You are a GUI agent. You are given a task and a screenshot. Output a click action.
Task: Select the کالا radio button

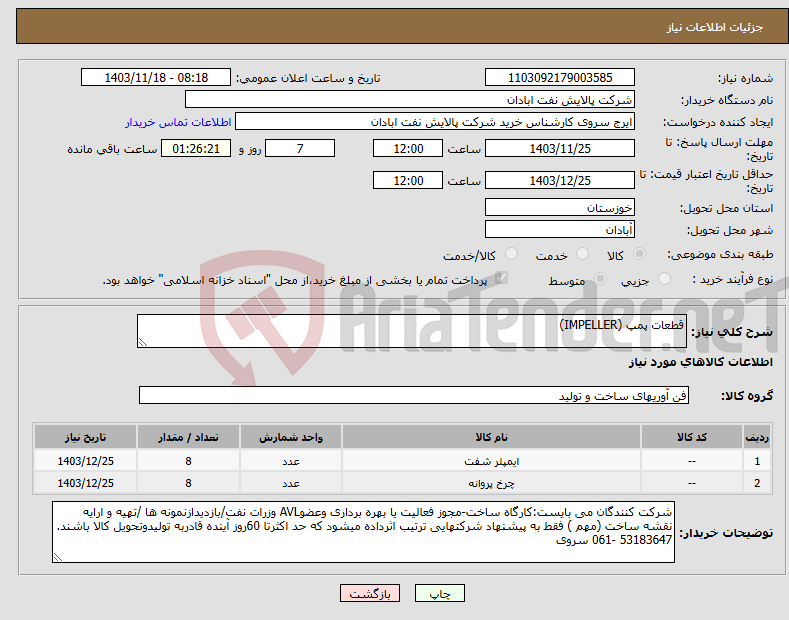click(639, 254)
